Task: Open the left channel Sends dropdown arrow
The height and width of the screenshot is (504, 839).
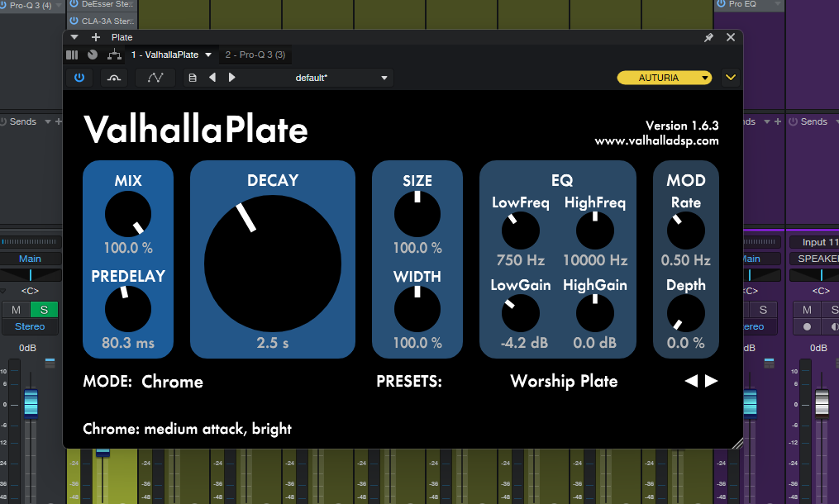Action: [x=48, y=122]
